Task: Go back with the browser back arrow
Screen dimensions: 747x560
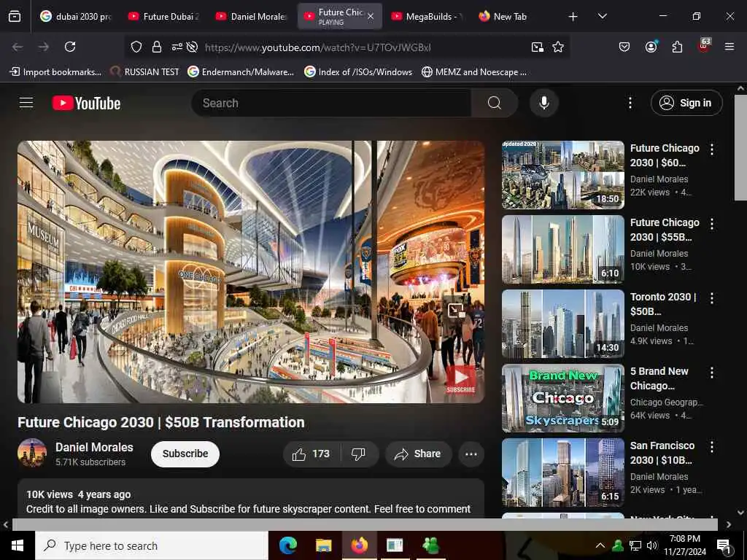Action: tap(18, 47)
